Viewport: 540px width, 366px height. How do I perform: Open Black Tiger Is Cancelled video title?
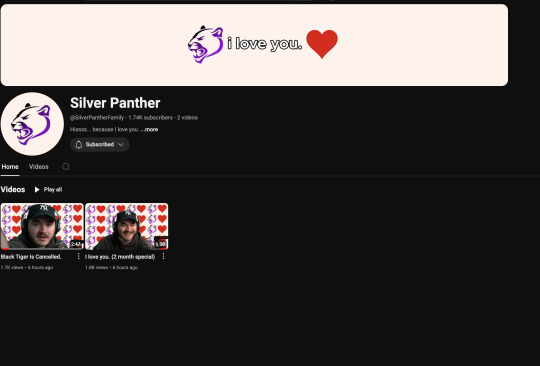click(31, 257)
